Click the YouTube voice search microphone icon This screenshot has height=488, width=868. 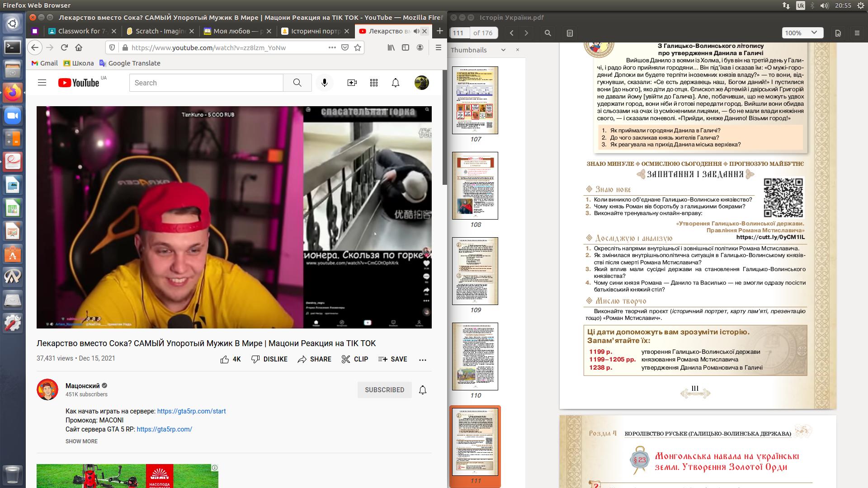click(x=324, y=83)
